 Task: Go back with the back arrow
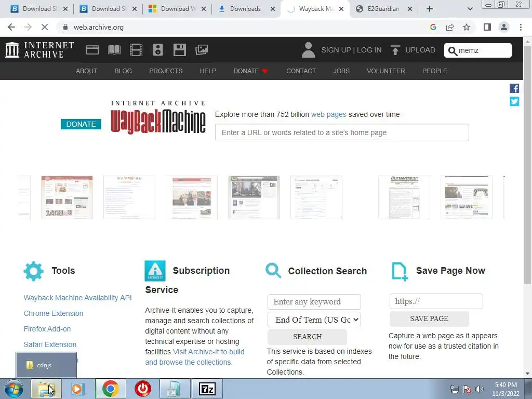coord(11,27)
